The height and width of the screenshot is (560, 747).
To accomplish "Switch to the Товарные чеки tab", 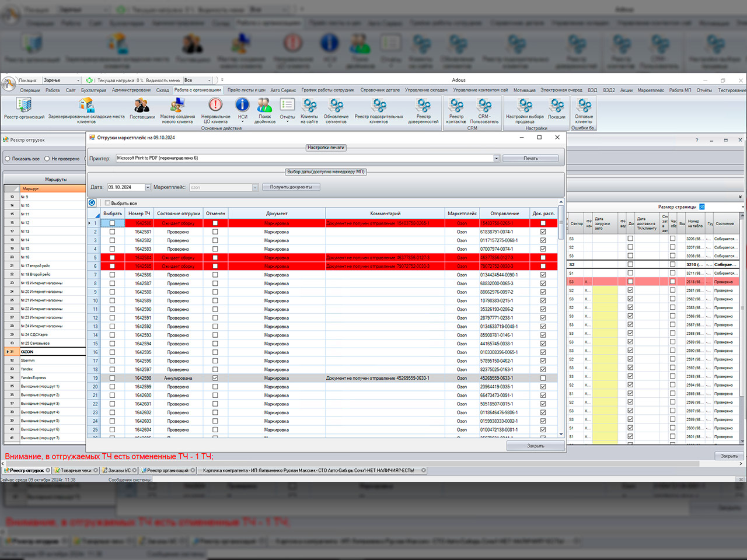I will (76, 470).
